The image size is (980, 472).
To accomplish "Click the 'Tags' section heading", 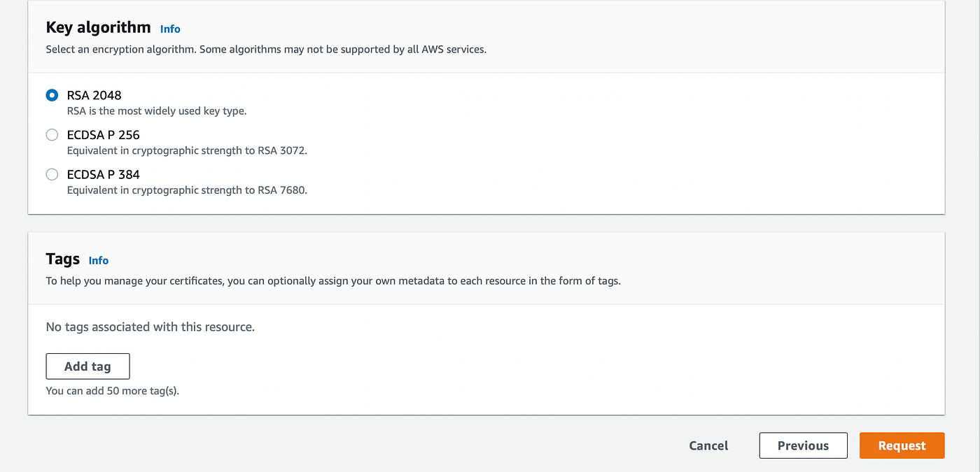I will (x=63, y=259).
